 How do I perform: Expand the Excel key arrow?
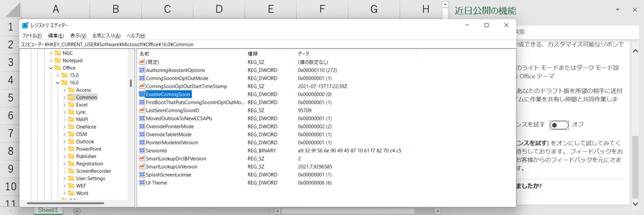tap(64, 105)
